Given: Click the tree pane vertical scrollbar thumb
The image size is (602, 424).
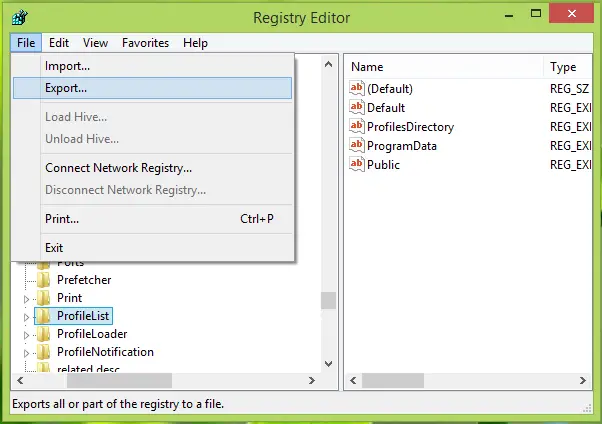Looking at the screenshot, I should 328,300.
